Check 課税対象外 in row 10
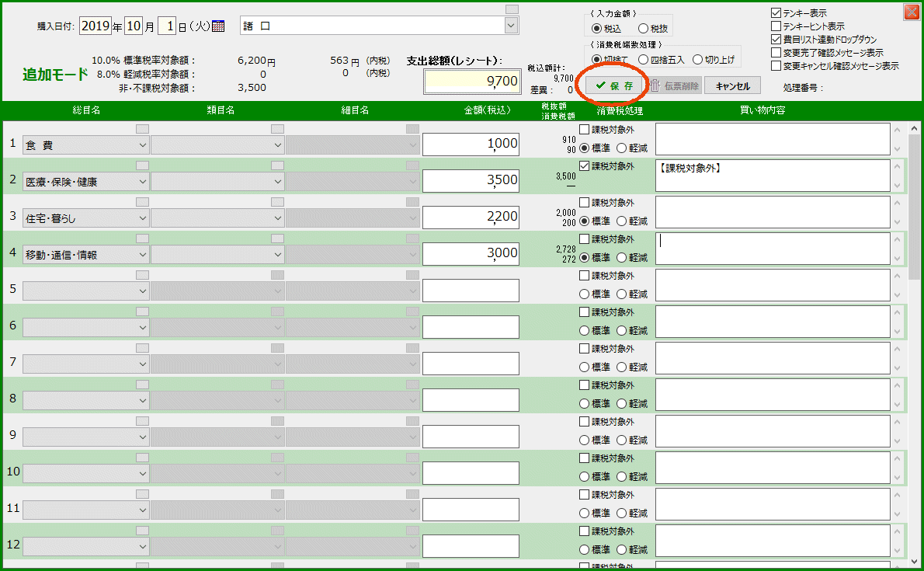The width and height of the screenshot is (924, 571). pos(584,458)
